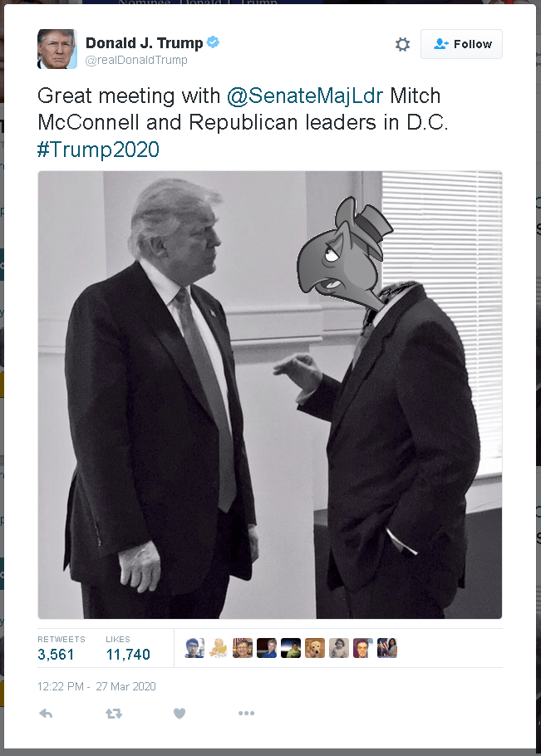Retweet this tweet using the retweet icon

pos(113,713)
